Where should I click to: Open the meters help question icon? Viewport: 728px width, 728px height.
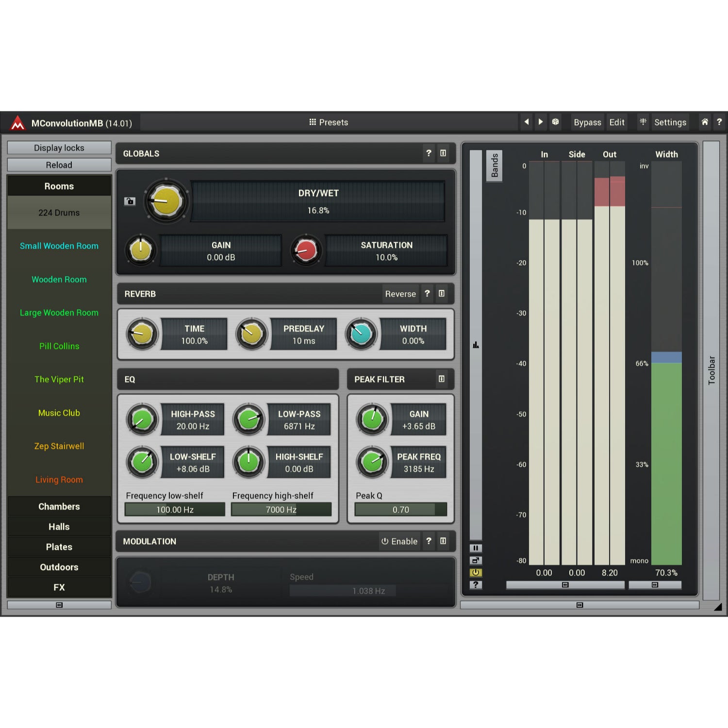476,585
